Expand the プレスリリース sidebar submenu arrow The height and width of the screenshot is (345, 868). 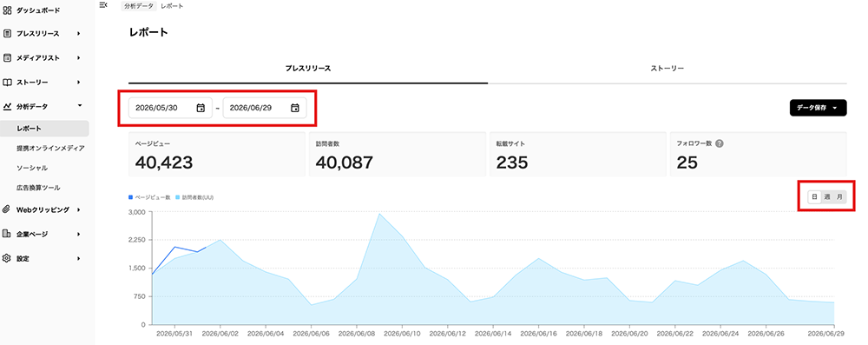(79, 33)
